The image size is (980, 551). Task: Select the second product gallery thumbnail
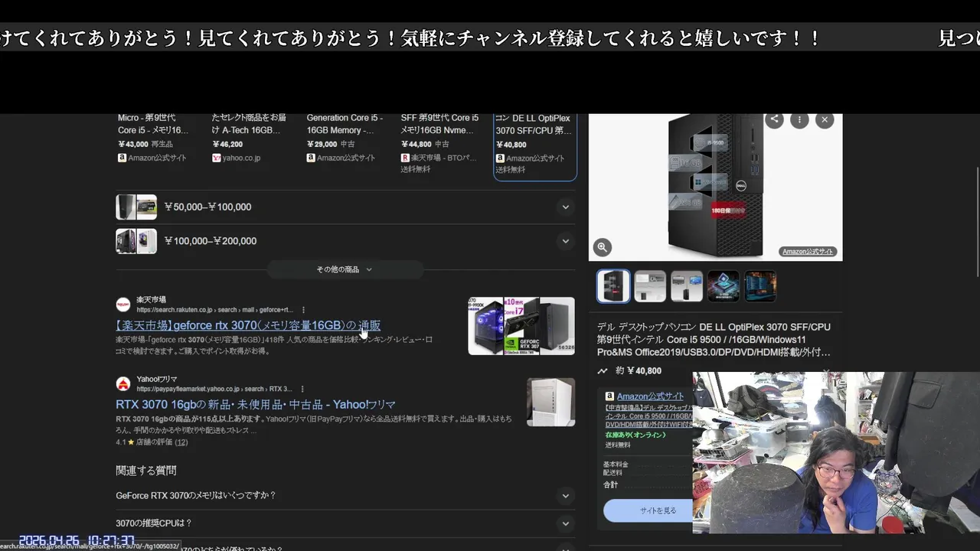(x=650, y=286)
